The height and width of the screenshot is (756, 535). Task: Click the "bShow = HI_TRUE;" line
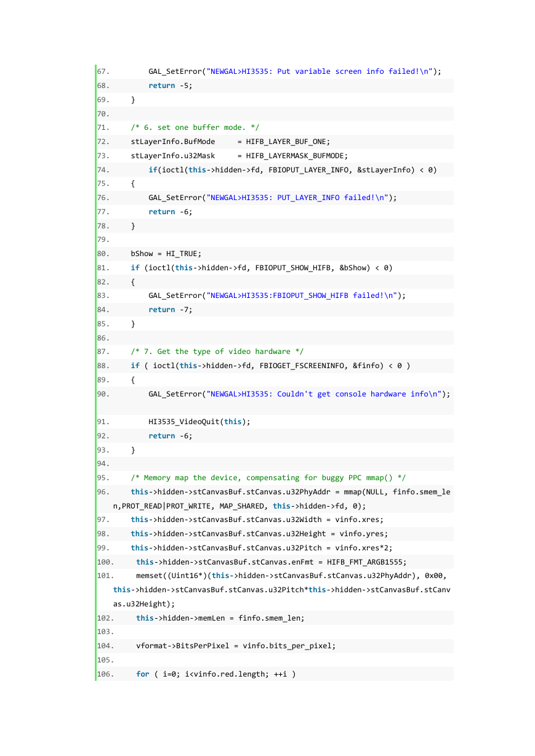166,254
